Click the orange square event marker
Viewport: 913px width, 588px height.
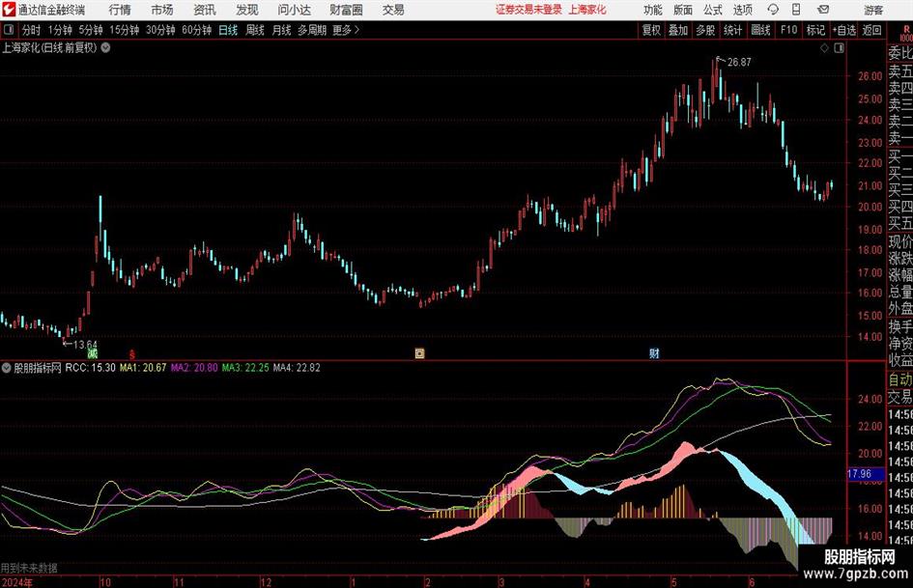(419, 353)
